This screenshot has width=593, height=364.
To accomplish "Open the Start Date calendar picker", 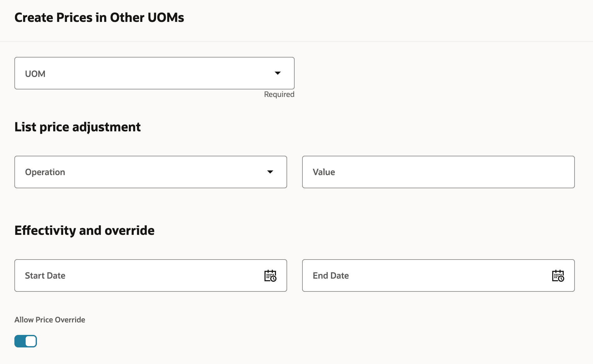I will coord(270,276).
